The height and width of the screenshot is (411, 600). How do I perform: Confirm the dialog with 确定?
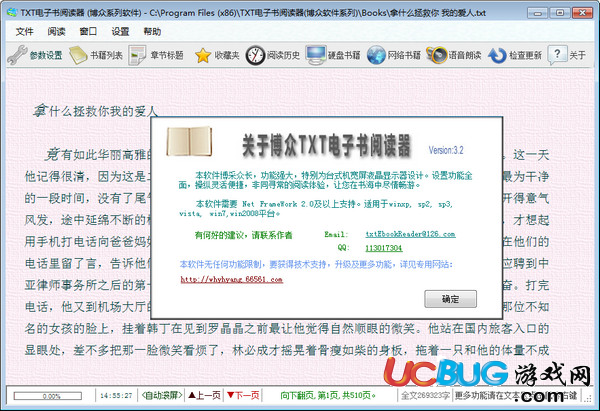450,299
